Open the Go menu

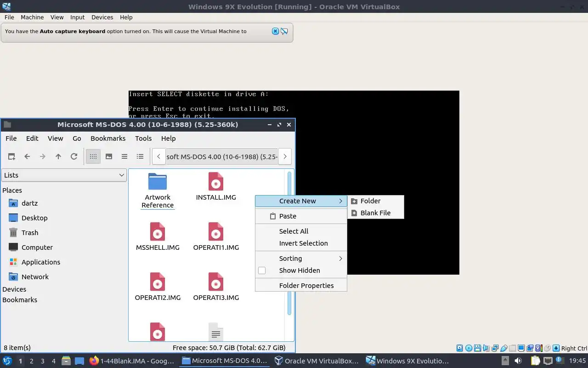(77, 138)
